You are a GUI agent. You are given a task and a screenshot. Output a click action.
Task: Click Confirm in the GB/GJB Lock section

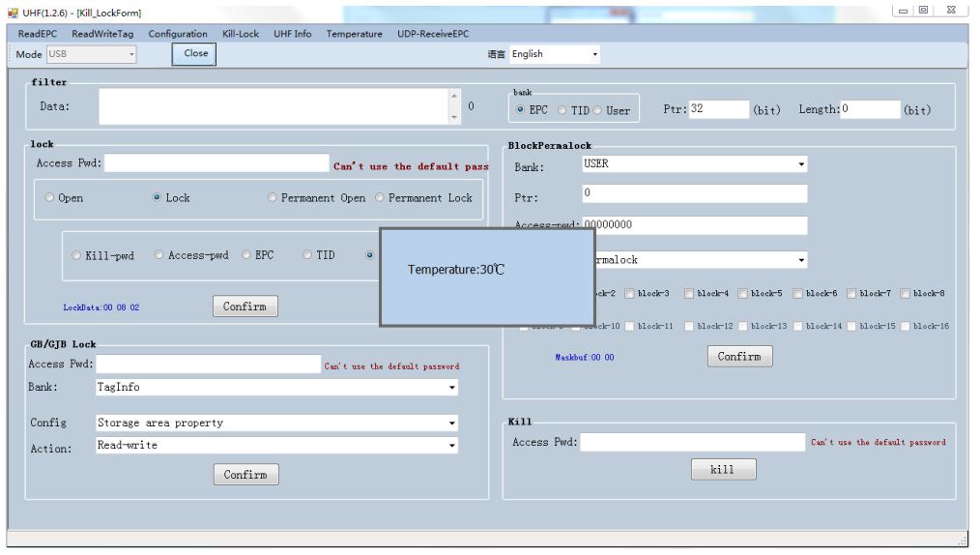click(245, 474)
